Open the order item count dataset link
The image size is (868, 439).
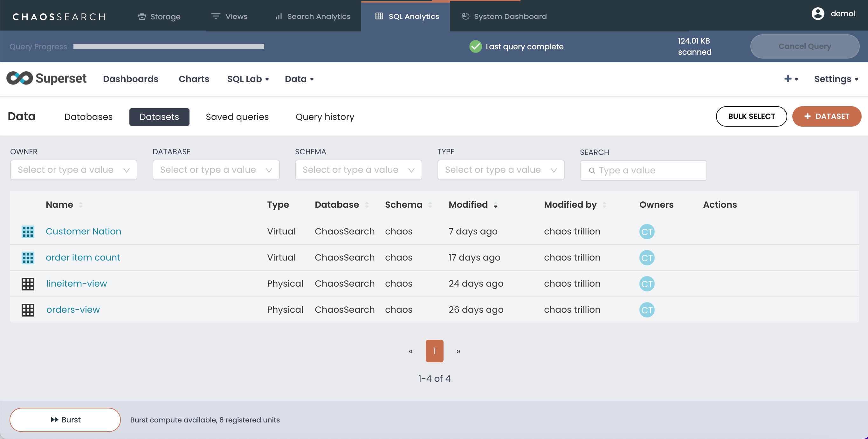83,257
